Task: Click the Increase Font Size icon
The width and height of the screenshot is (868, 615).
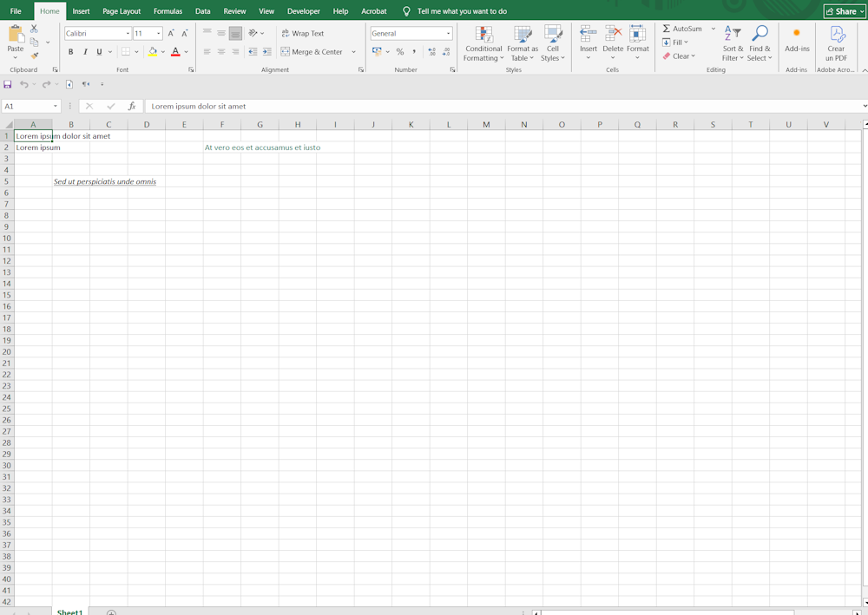Action: coord(171,33)
